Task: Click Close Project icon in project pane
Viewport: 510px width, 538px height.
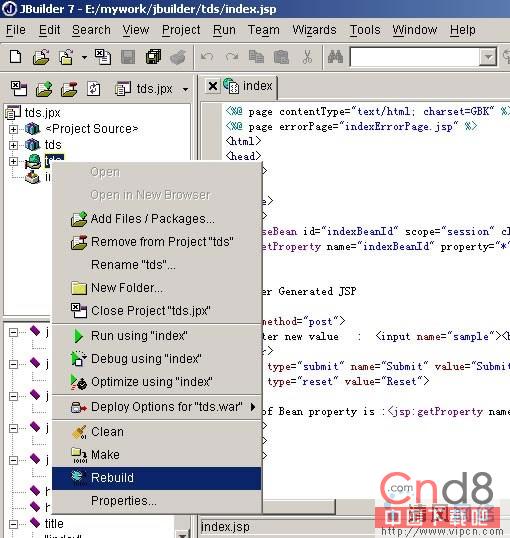Action: click(x=19, y=89)
